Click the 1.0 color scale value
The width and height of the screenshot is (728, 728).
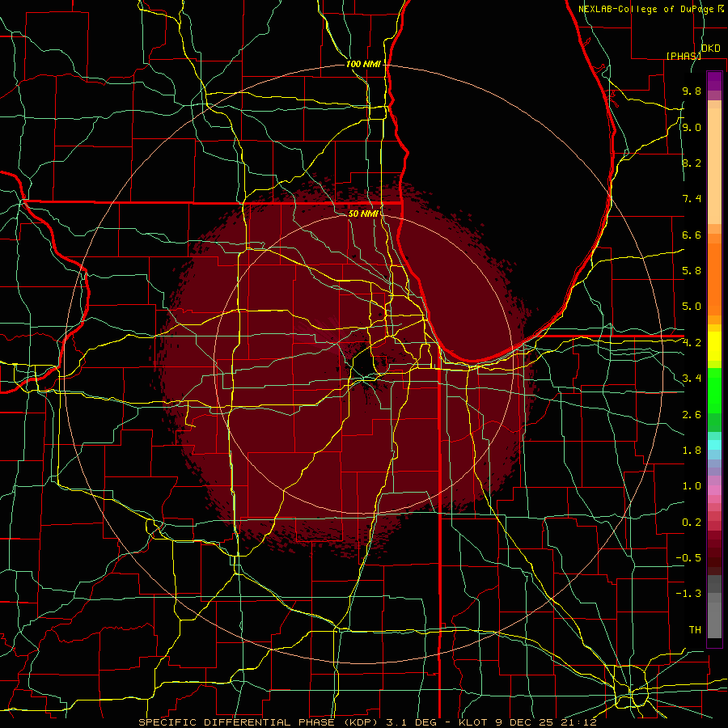(692, 486)
